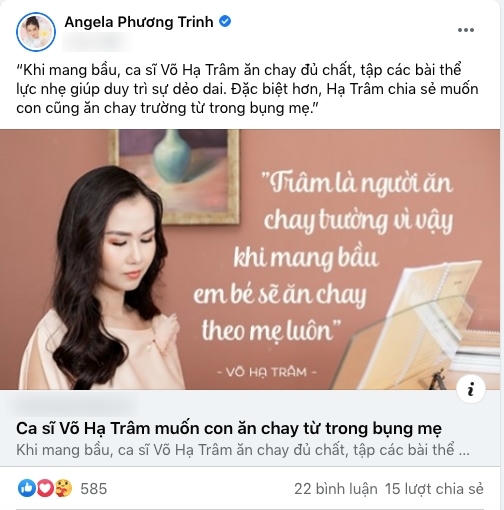Screen dimensions: 504x510
Task: Click the blurred source domain above headline
Action: (73, 404)
